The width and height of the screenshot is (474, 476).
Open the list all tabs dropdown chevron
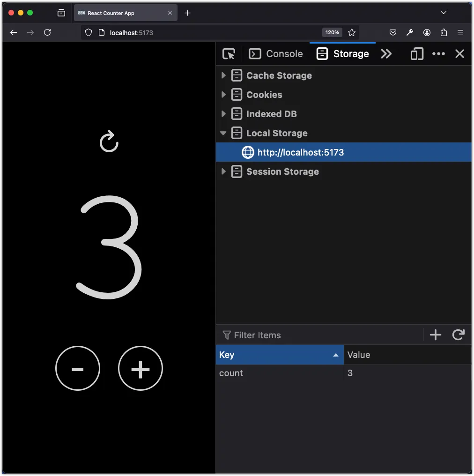pyautogui.click(x=444, y=13)
